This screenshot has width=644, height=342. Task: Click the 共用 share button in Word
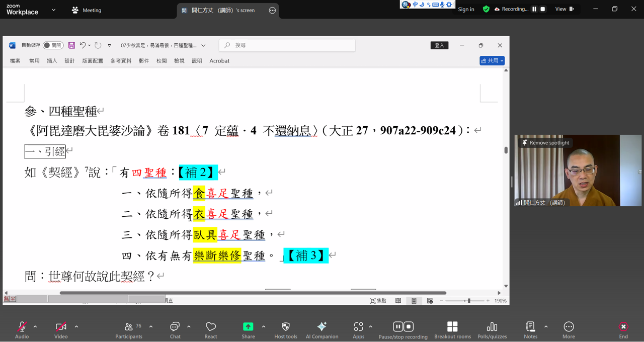(492, 61)
